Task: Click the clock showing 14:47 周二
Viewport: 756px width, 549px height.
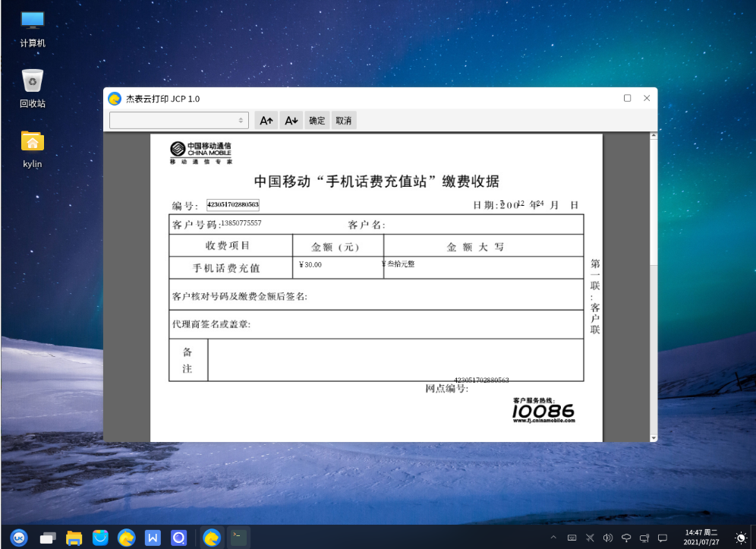Action: click(x=701, y=537)
